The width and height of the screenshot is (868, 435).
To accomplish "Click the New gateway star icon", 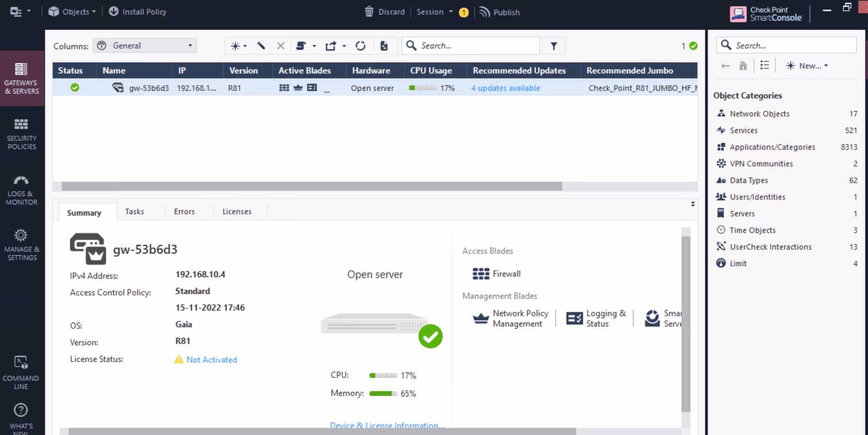I will click(x=235, y=46).
